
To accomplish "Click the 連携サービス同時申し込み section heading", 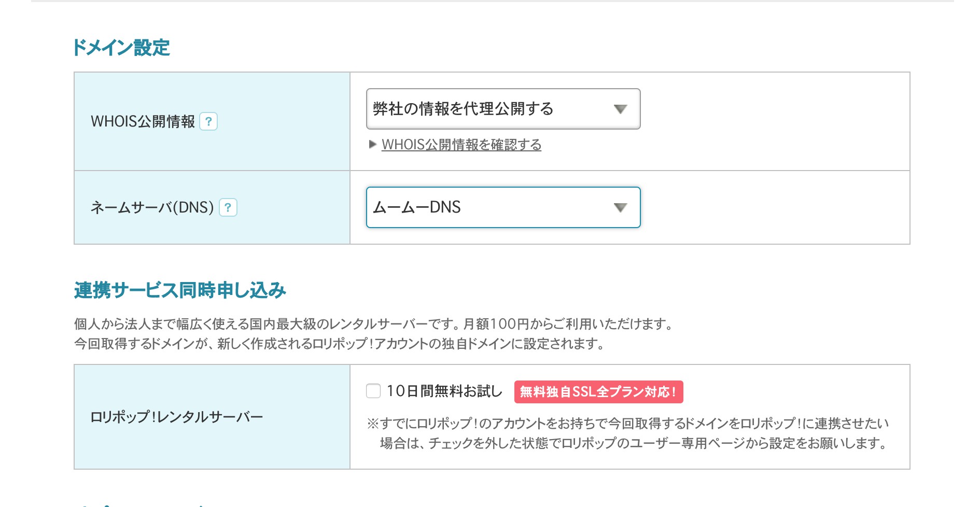I will pos(180,290).
